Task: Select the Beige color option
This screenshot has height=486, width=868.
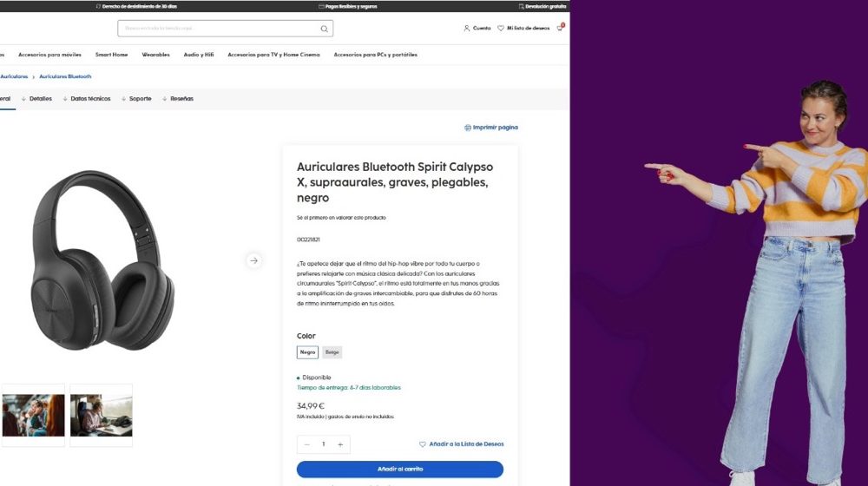Action: click(x=332, y=352)
